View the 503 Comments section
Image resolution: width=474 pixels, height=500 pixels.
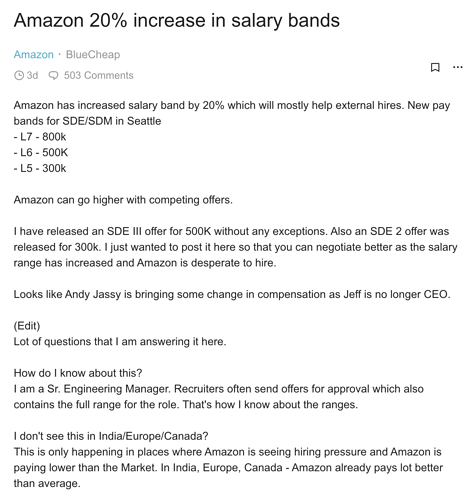point(98,75)
